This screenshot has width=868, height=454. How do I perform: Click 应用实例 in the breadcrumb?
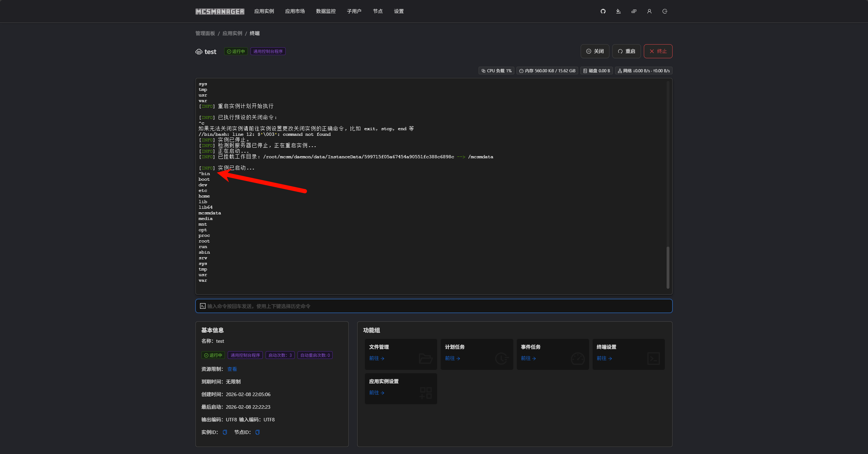pos(232,33)
